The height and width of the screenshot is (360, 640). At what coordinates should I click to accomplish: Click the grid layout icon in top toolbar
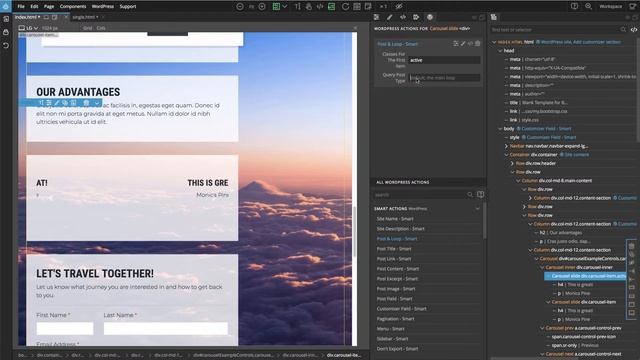pyautogui.click(x=357, y=7)
